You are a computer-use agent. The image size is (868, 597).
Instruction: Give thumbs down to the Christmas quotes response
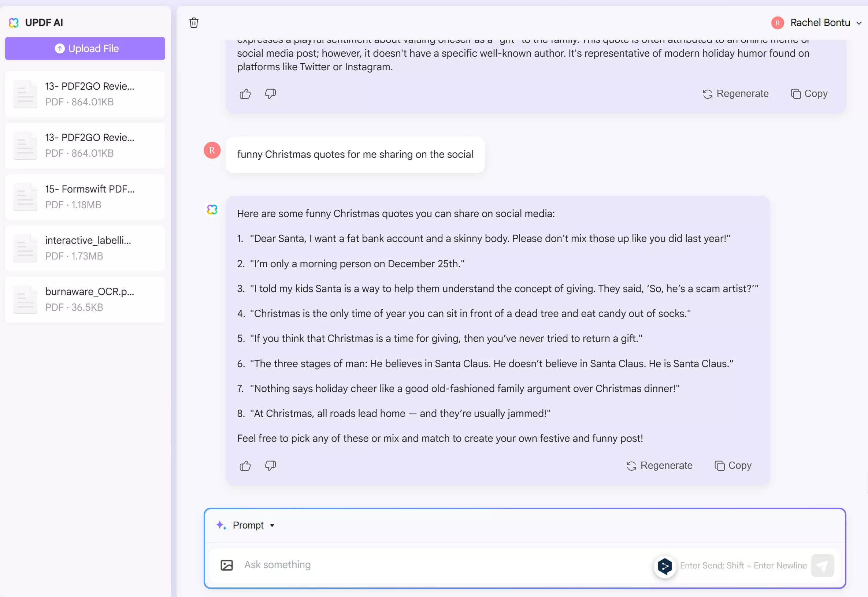[270, 465]
